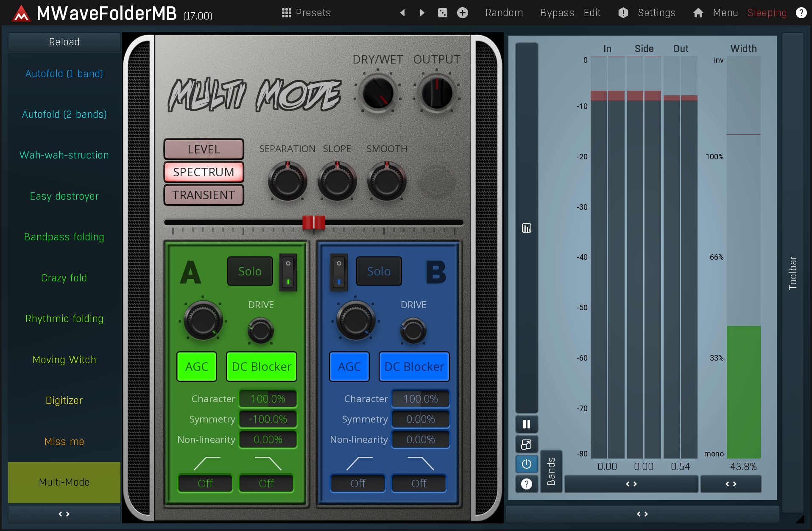The height and width of the screenshot is (531, 812).
Task: Enable Solo for band A
Action: pyautogui.click(x=250, y=271)
